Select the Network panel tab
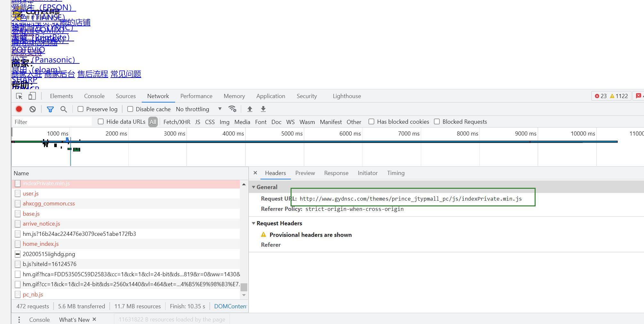Image resolution: width=644 pixels, height=324 pixels. [x=158, y=96]
